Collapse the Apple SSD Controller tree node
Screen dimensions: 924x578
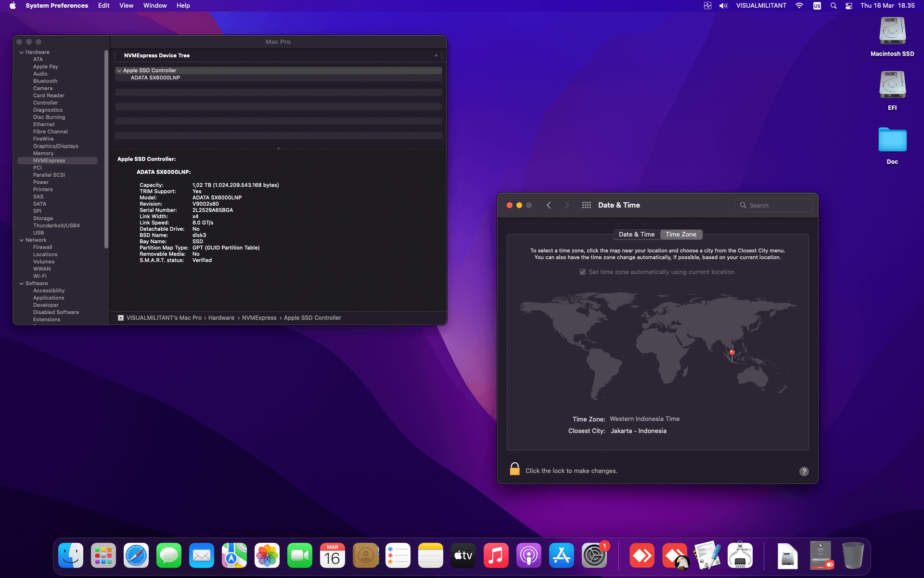[119, 71]
